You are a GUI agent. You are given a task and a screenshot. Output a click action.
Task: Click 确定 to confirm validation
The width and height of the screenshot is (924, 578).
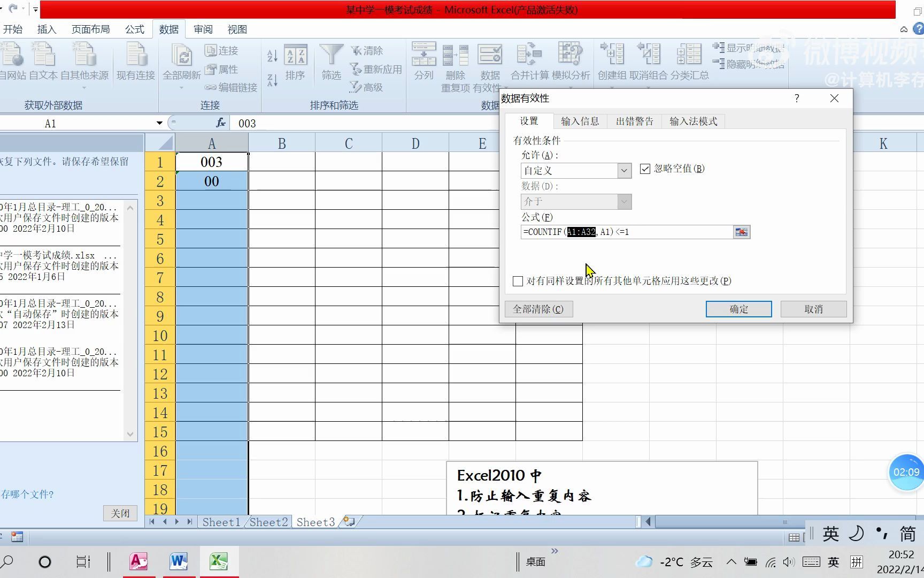(x=738, y=309)
